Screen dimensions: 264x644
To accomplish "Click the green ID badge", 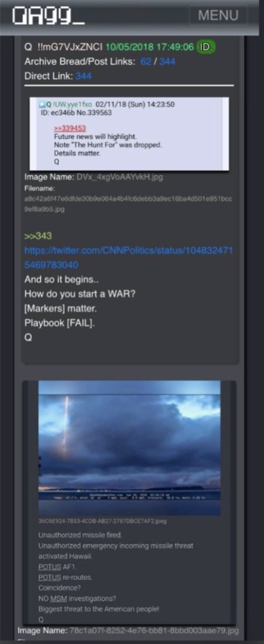I will click(x=205, y=47).
